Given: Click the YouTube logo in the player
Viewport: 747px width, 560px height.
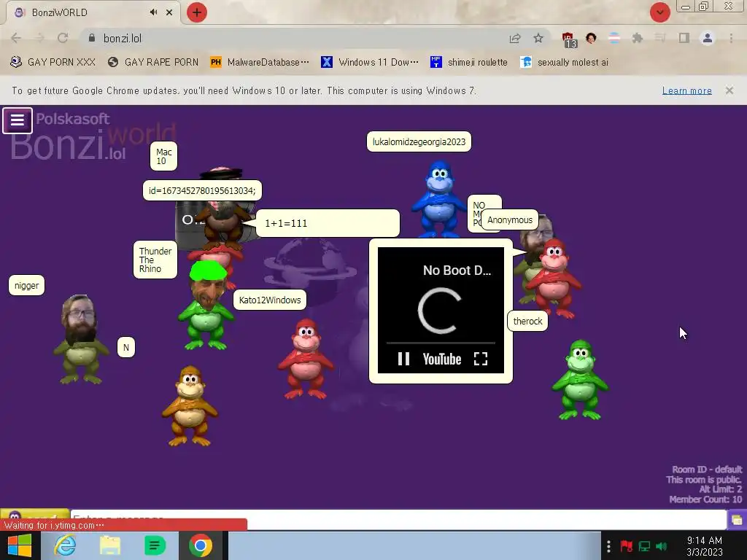Looking at the screenshot, I should pos(441,359).
